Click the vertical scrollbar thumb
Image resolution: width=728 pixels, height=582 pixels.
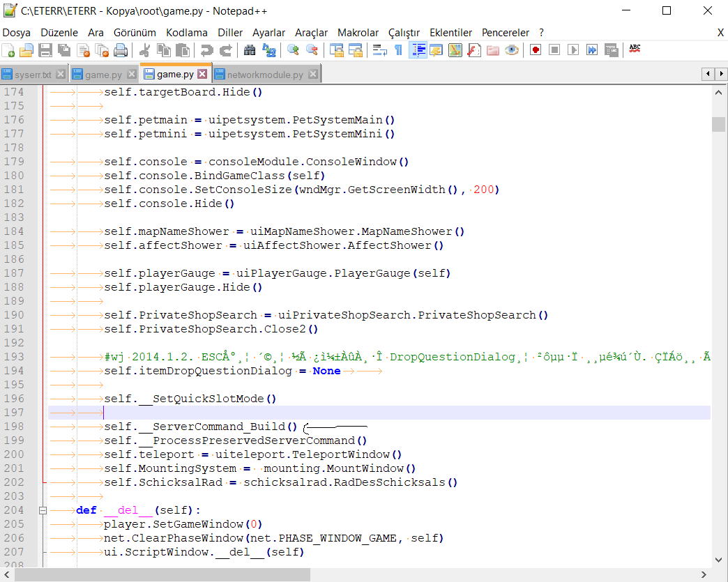point(718,124)
